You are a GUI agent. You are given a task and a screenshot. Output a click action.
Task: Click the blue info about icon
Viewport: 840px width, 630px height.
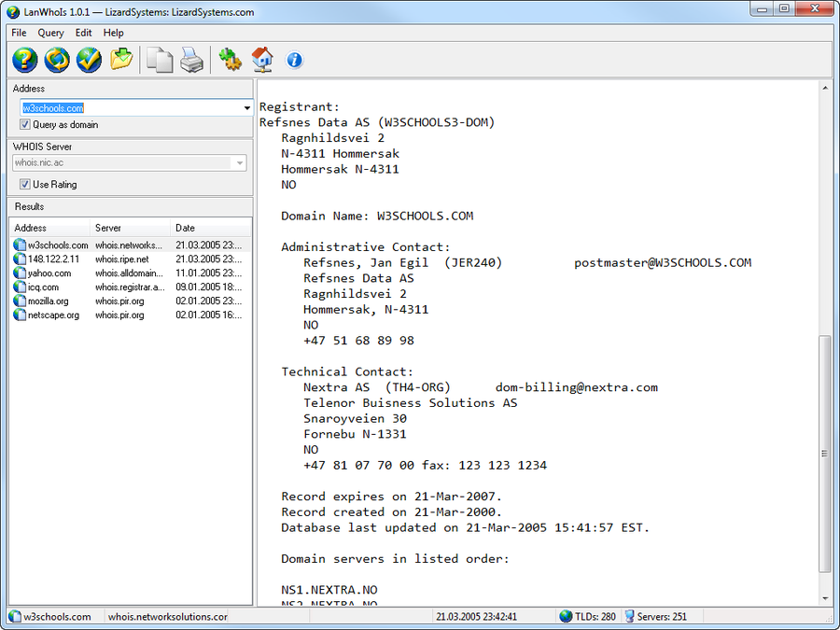[294, 60]
